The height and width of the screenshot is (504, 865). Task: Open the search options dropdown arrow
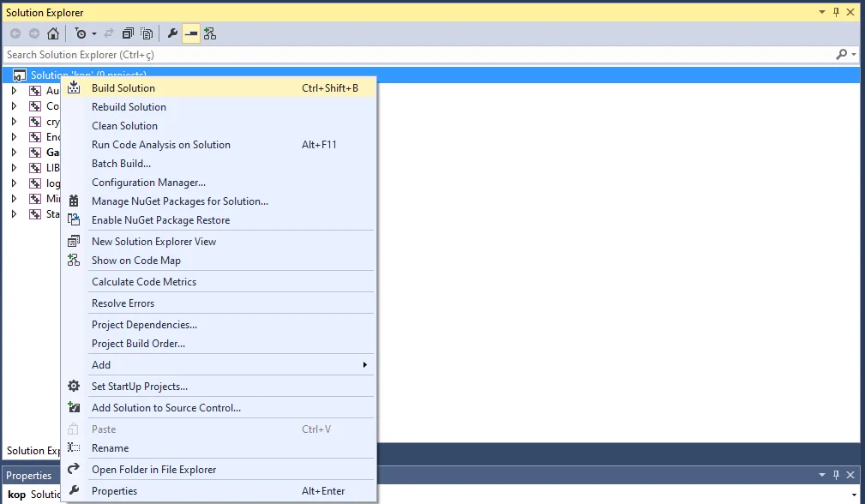(x=854, y=55)
